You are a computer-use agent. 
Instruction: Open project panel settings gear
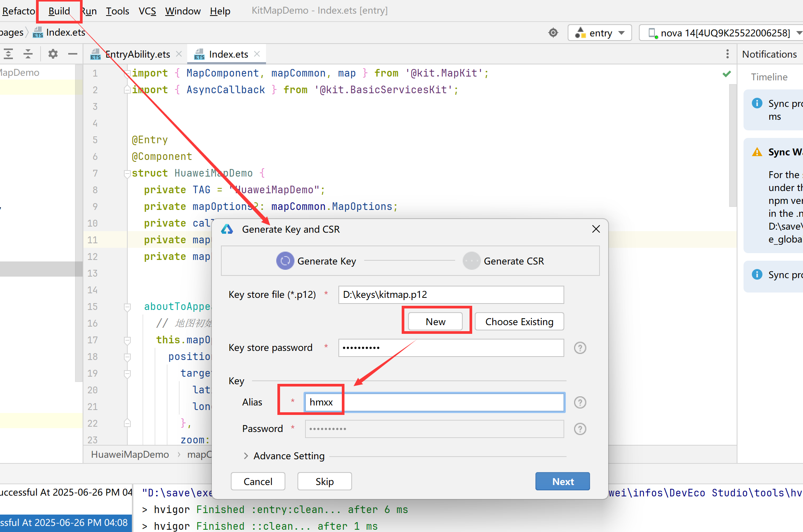[x=53, y=54]
